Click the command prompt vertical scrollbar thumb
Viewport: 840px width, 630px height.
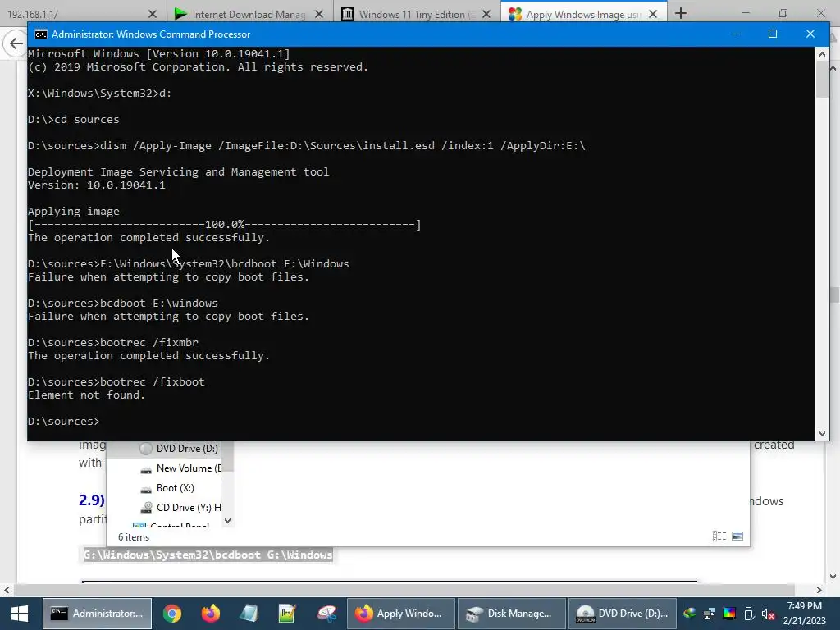coord(822,79)
